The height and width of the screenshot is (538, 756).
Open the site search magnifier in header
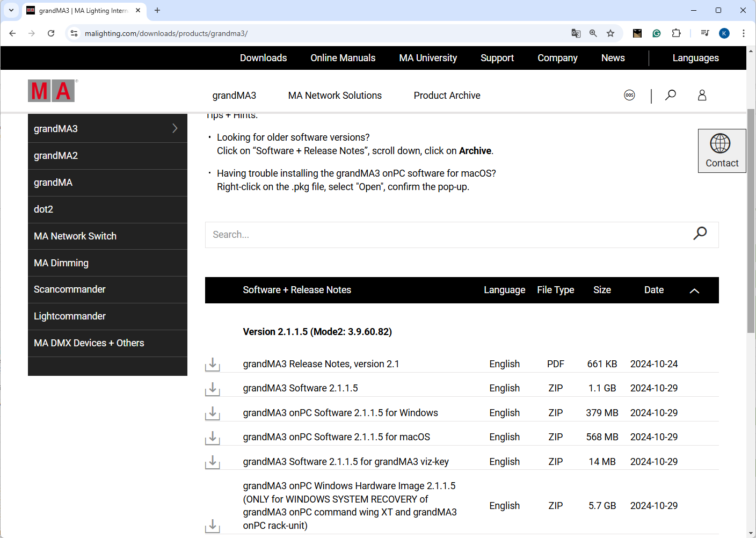point(670,96)
